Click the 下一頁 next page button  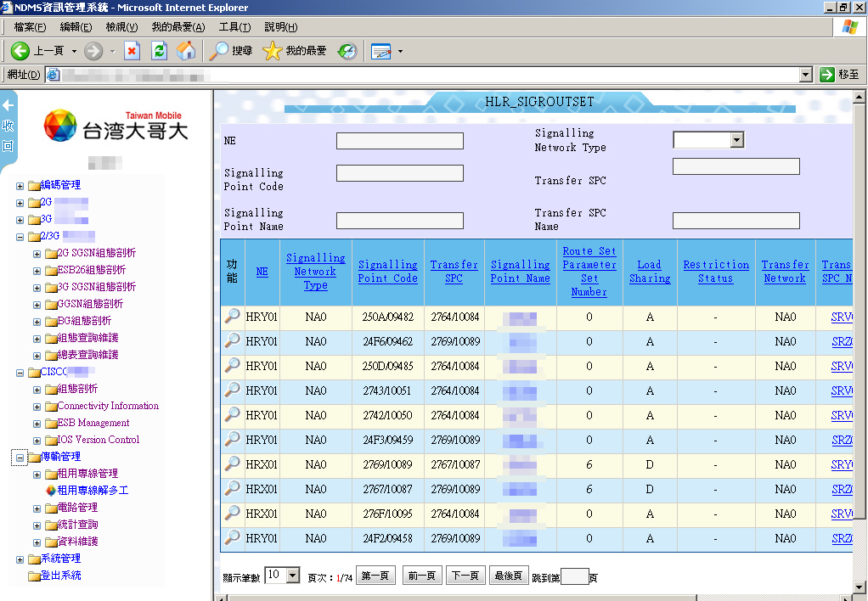[465, 576]
